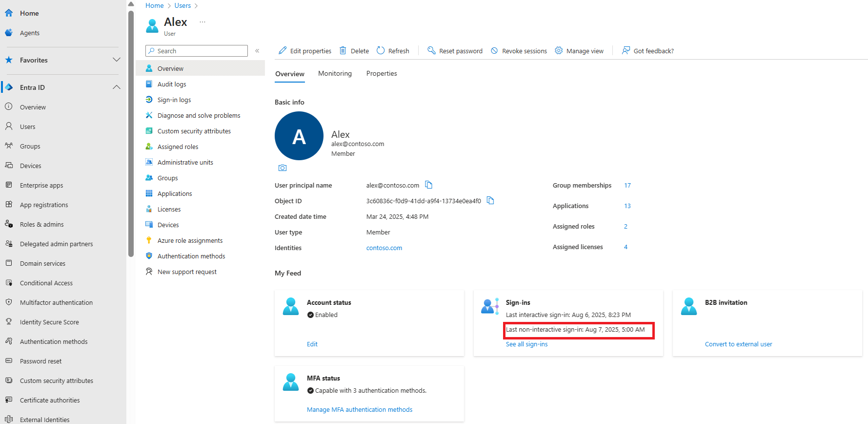Click the camera icon to change photo
This screenshot has width=868, height=424.
tap(283, 168)
